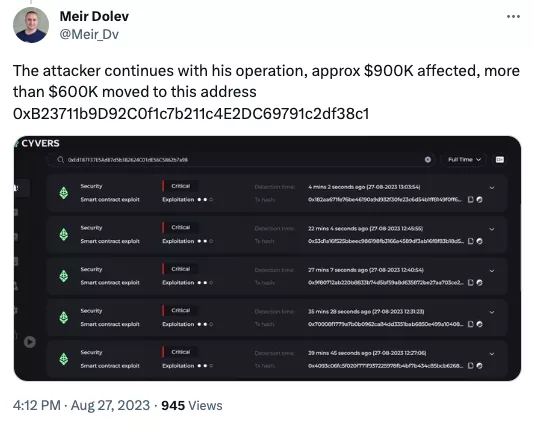Click the play button in the left sidebar
This screenshot has width=534, height=428.
30,342
